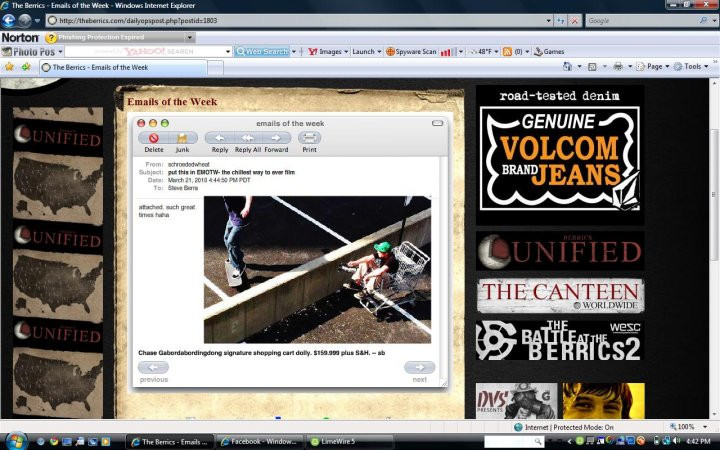
Task: Focus the taskbar desktop search box
Action: [x=514, y=441]
